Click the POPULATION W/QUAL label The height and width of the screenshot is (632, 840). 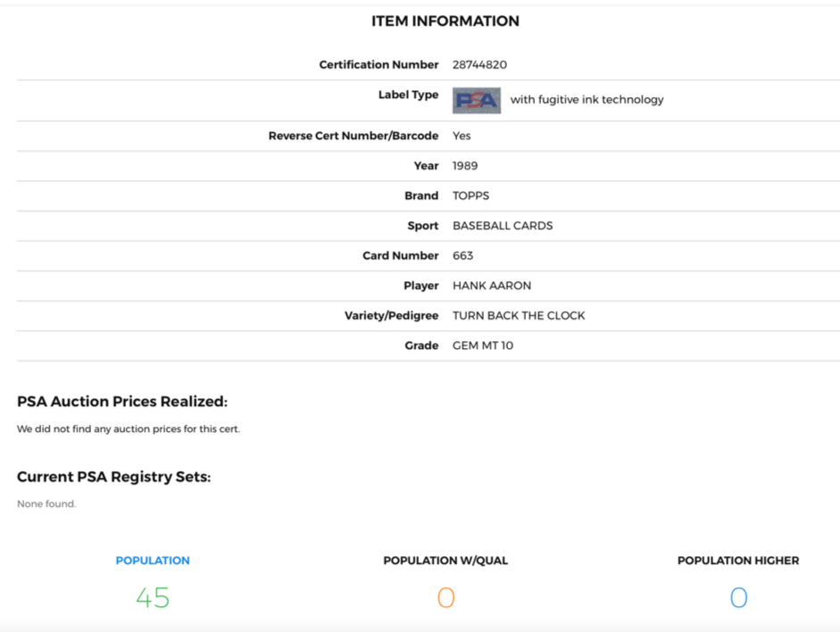(445, 561)
